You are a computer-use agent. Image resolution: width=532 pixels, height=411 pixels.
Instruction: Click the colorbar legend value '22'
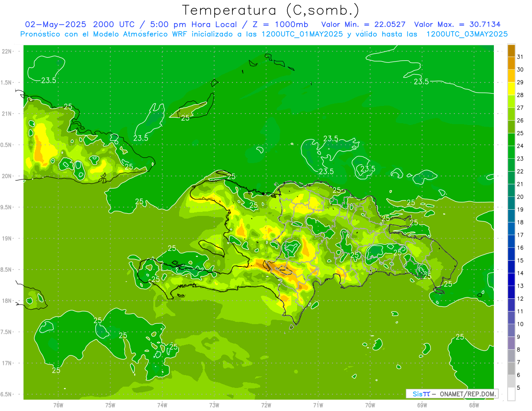(x=520, y=172)
